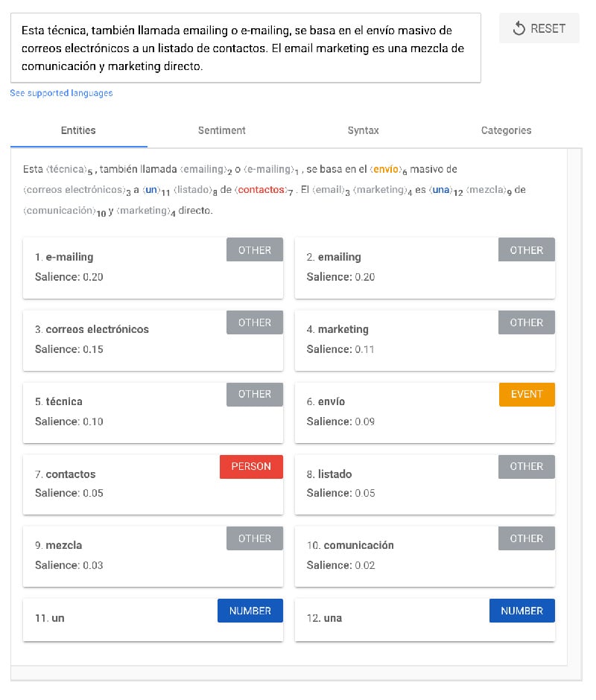The image size is (596, 700).
Task: Switch to the Sentiment tab
Action: [x=221, y=130]
